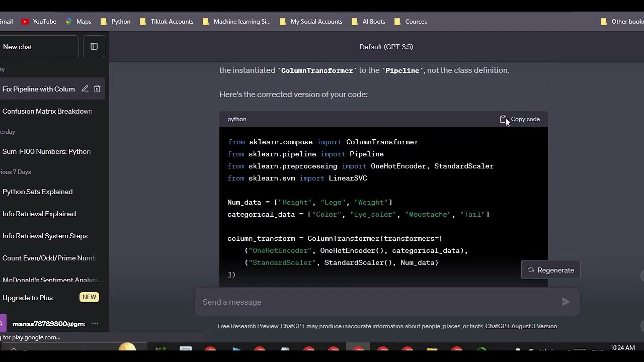644x362 pixels.
Task: Open the Maps bookmark
Action: [x=78, y=22]
